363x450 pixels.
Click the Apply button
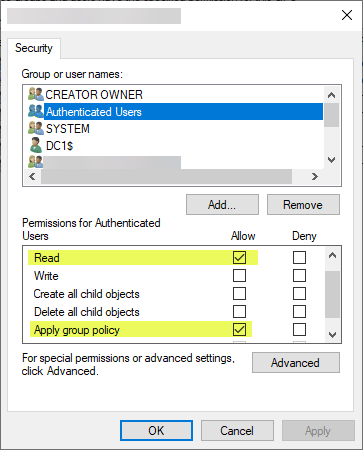tap(318, 431)
